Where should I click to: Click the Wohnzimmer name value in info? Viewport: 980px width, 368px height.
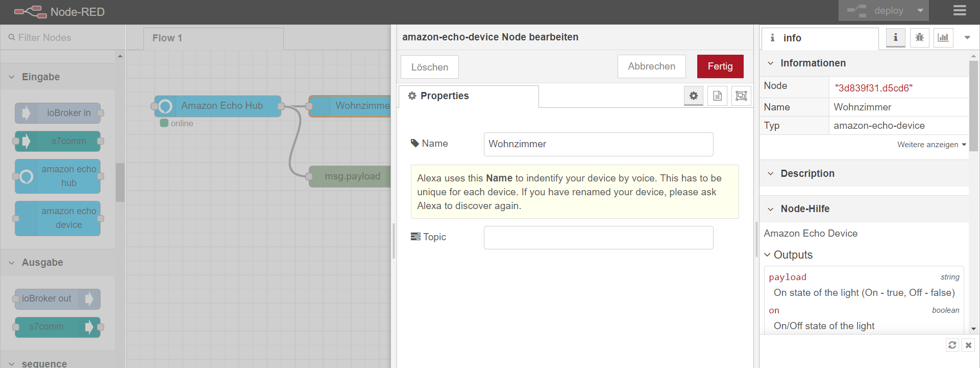tap(862, 107)
